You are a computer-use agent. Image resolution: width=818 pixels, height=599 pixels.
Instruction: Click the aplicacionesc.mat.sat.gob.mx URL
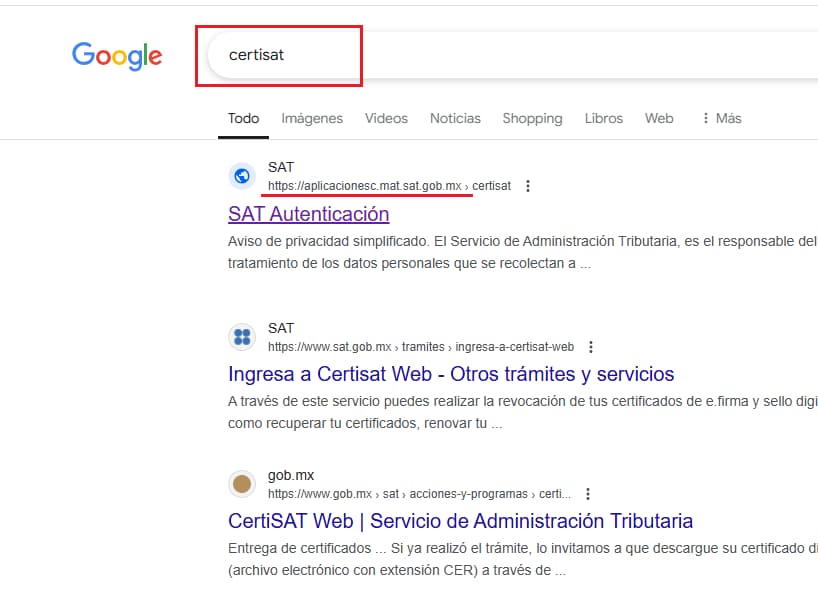click(x=389, y=186)
